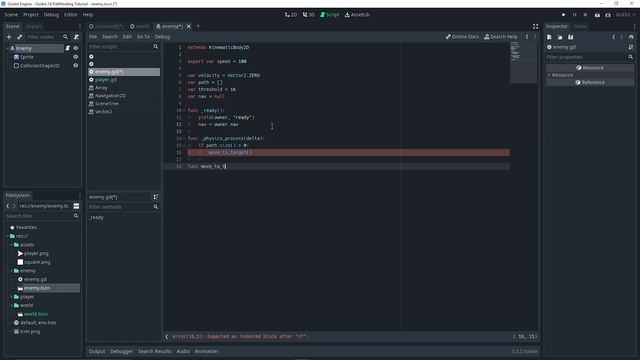Collapse the enemy folder
Viewport: 640px width, 360px height.
tap(12, 271)
